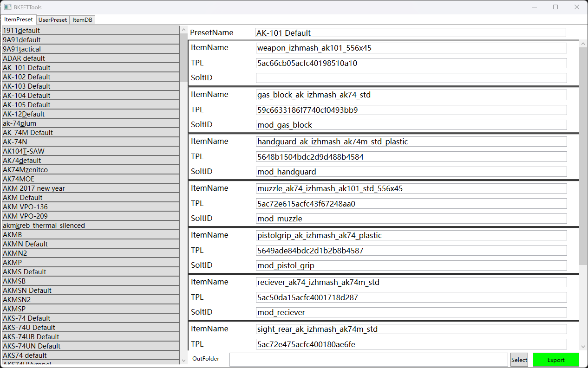The image size is (588, 368).
Task: Switch to the UserPreset tab
Action: point(53,20)
